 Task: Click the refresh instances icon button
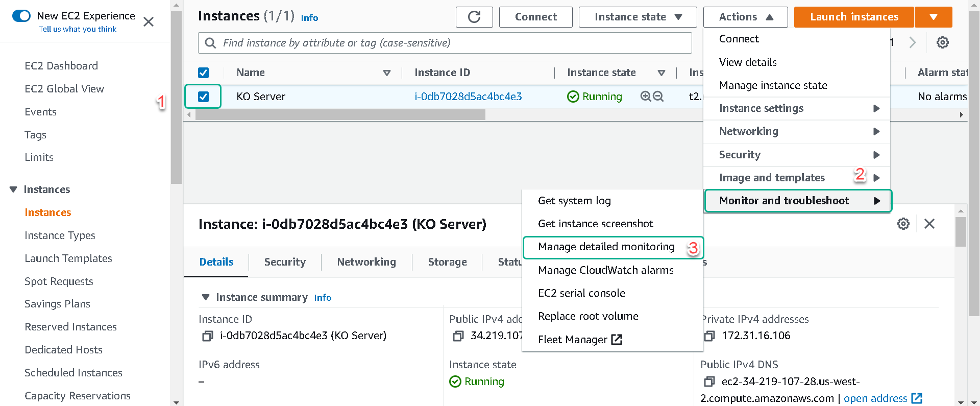pyautogui.click(x=474, y=17)
